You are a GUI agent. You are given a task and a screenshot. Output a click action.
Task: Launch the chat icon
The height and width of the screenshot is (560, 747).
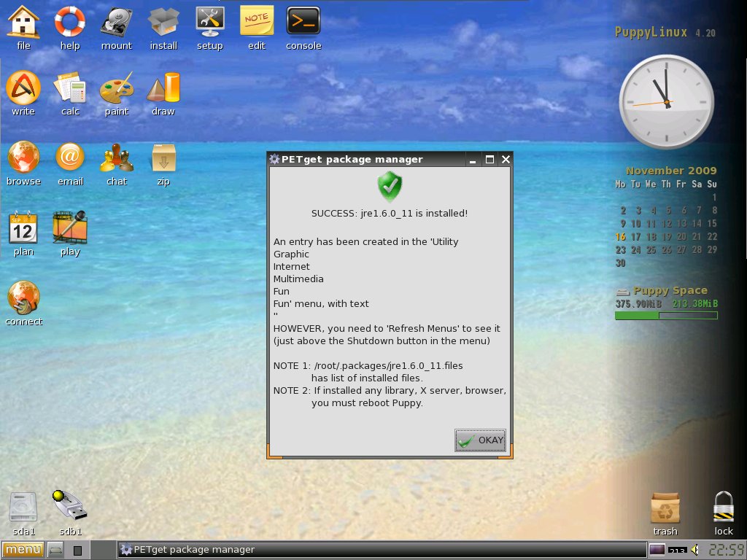pyautogui.click(x=117, y=158)
